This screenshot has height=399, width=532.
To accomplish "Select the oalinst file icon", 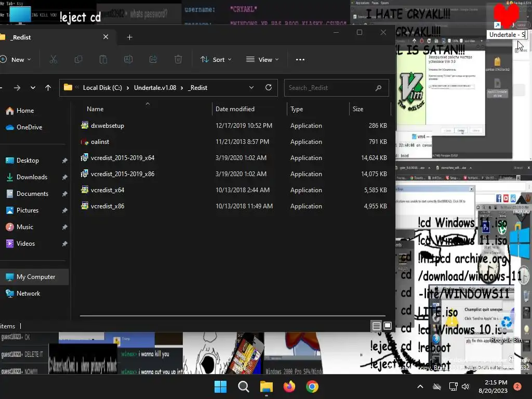I will coord(85,141).
